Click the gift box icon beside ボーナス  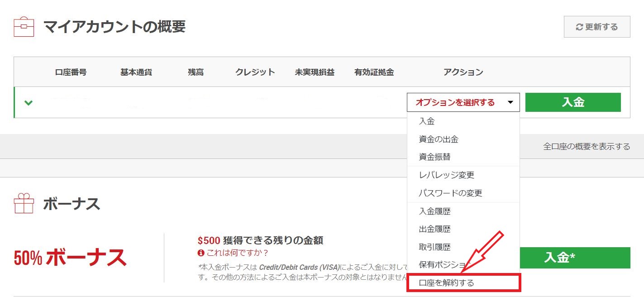(24, 204)
